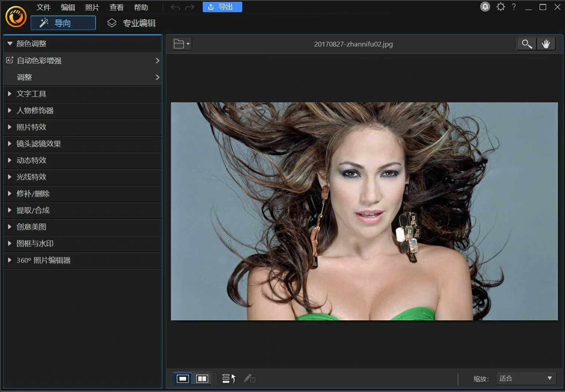Click the zoom magnifier tool
The height and width of the screenshot is (392, 565).
click(527, 44)
